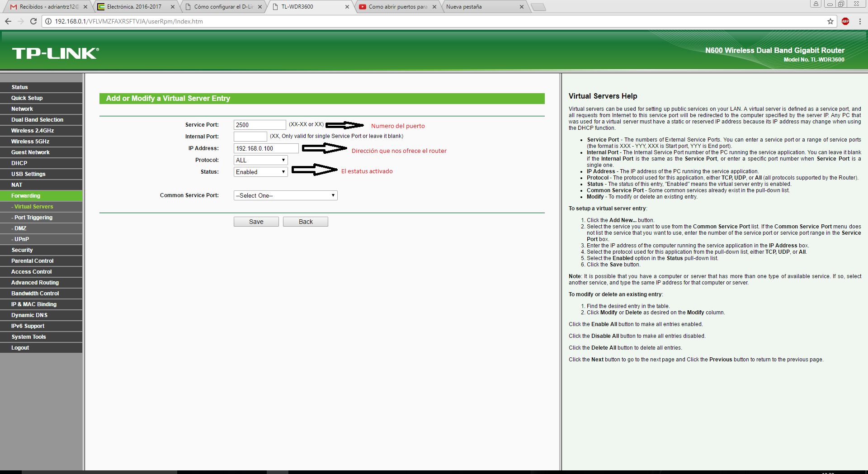The image size is (868, 474).
Task: Close the Electrónica 2016-2017 tab
Action: [172, 7]
